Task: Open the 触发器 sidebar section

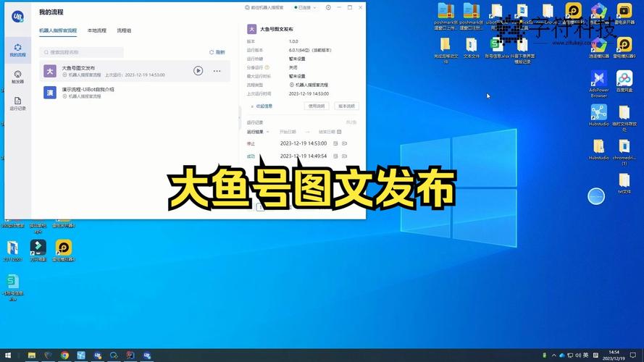Action: 17,77
